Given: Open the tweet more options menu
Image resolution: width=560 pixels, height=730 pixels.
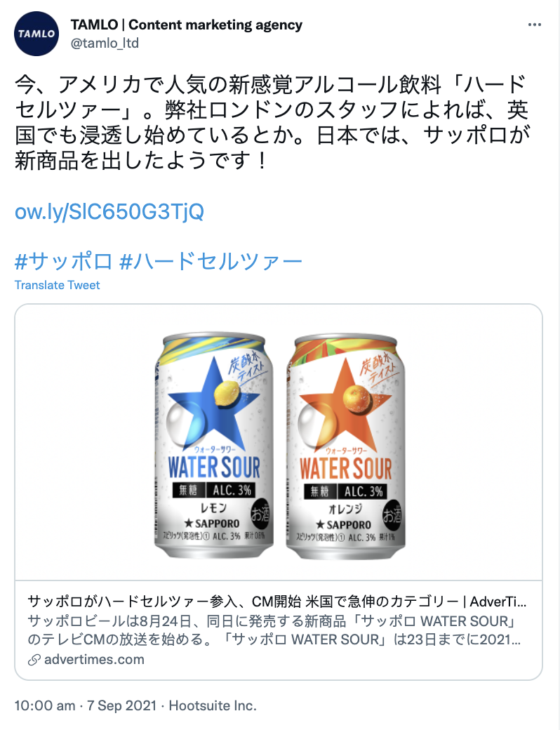Looking at the screenshot, I should pos(535,25).
